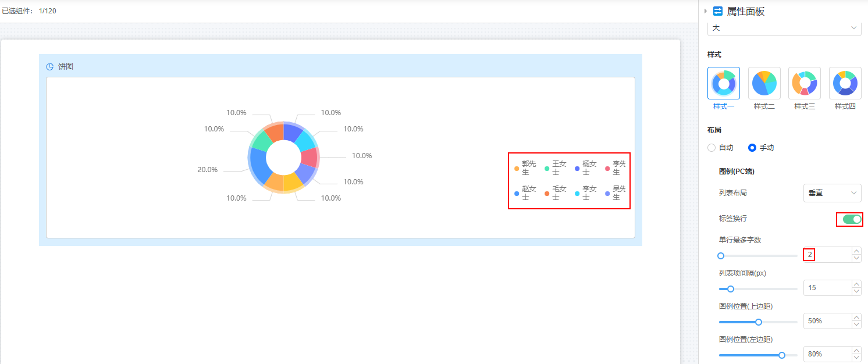Viewport: 868px width, 364px height.
Task: Decrease 单行最多字数 with the down arrow
Action: (856, 259)
